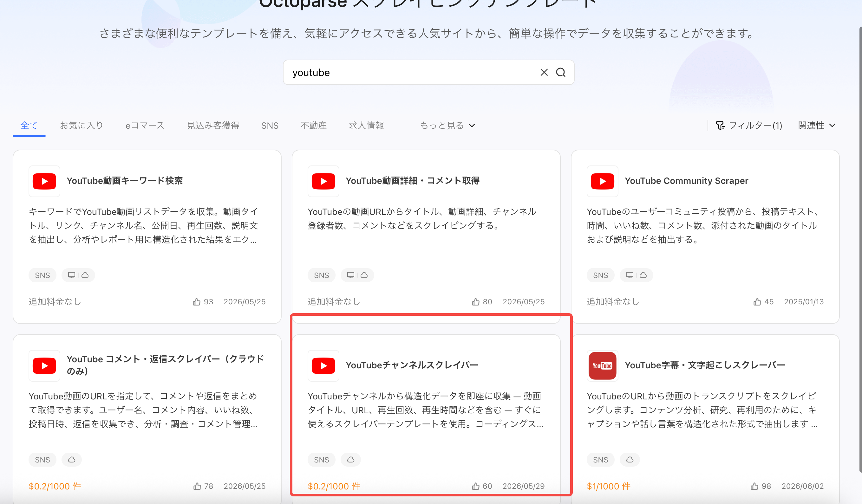Open YouTubeチャンネルスクレイパー template title
This screenshot has width=862, height=504.
412,365
